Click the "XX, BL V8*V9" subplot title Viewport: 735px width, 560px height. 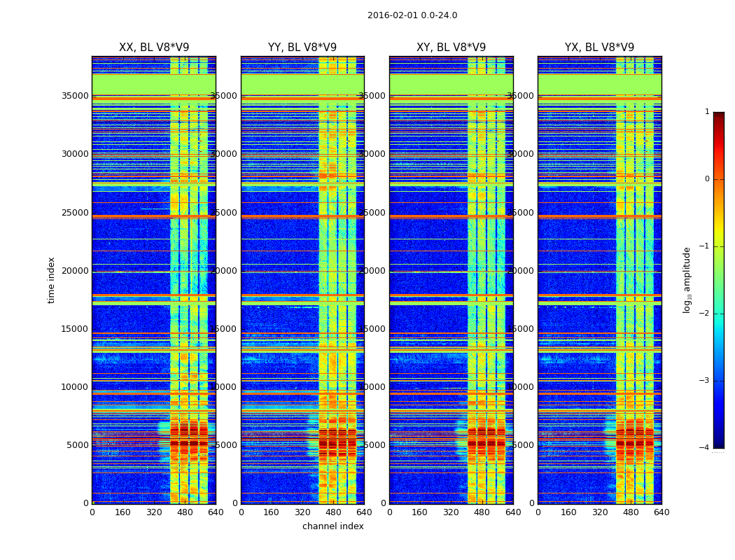click(x=154, y=48)
